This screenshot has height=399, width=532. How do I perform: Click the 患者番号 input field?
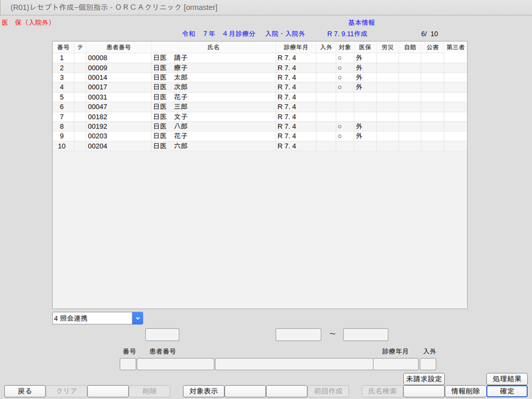coord(175,364)
